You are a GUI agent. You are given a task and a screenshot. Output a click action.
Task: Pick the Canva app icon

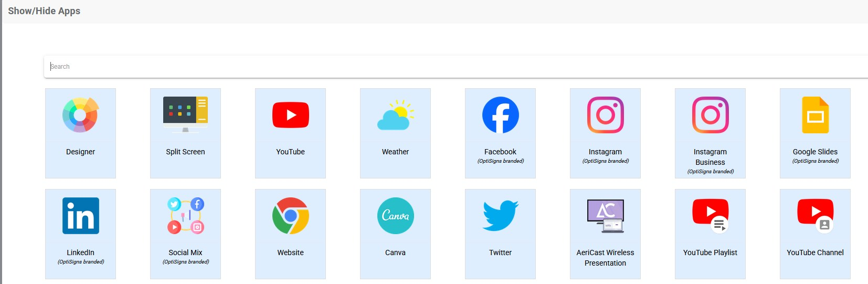tap(395, 216)
